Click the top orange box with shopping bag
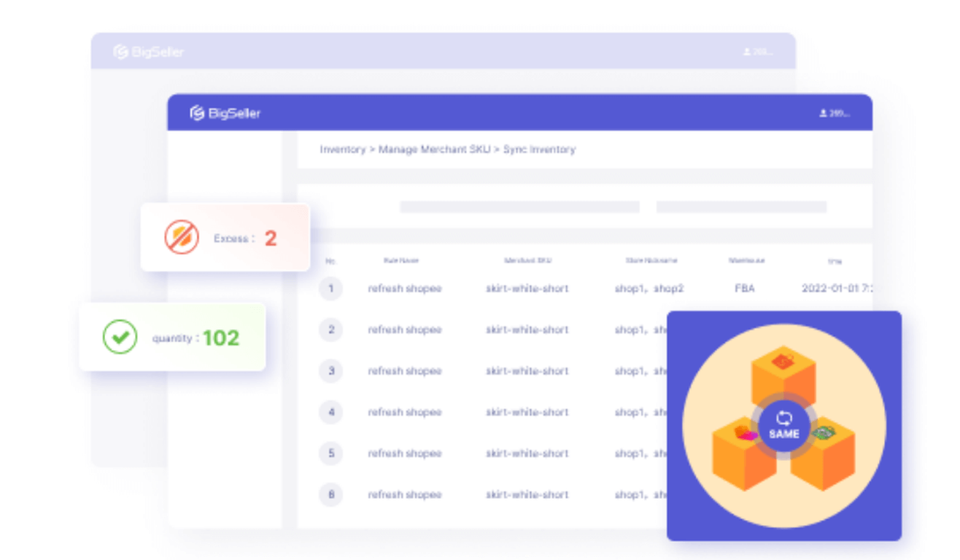960x560 pixels. click(x=783, y=373)
